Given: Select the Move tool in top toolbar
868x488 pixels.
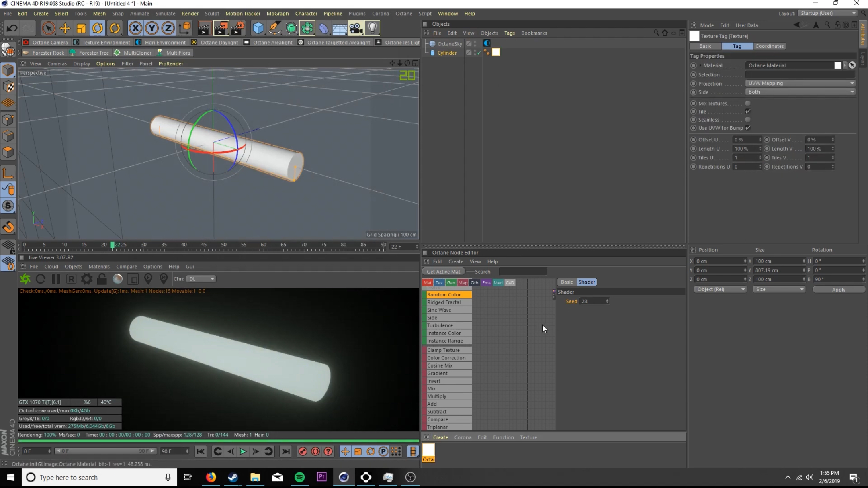Looking at the screenshot, I should click(65, 28).
